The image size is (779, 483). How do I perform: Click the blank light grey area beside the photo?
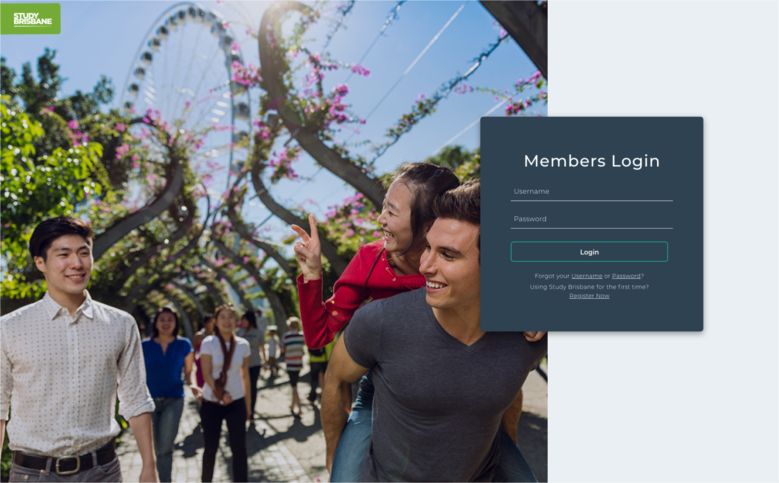tap(663, 407)
